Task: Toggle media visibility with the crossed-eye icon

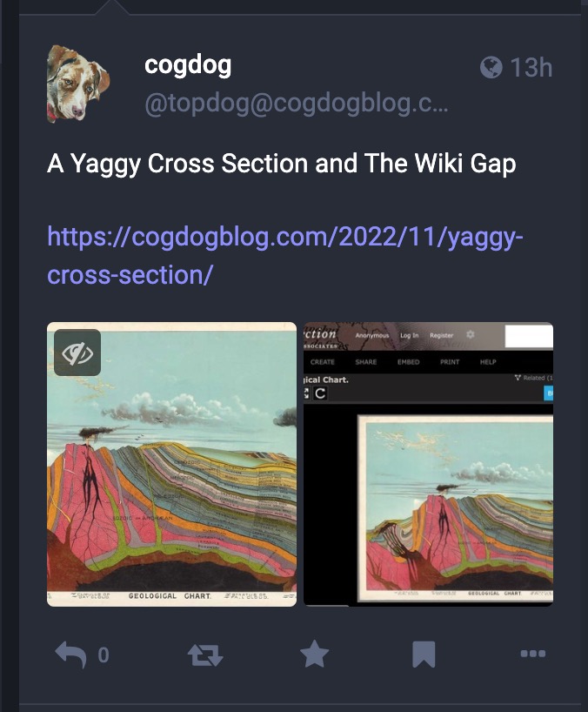Action: [x=77, y=353]
